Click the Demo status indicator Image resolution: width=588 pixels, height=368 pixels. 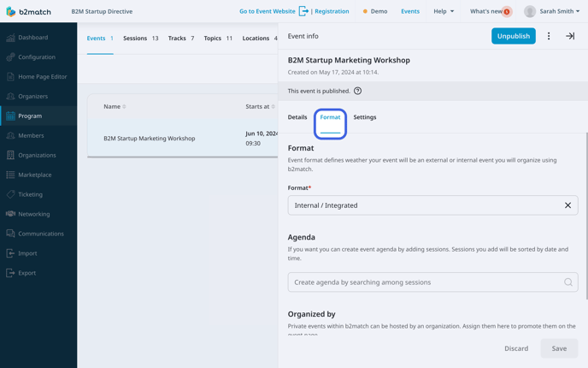[375, 11]
